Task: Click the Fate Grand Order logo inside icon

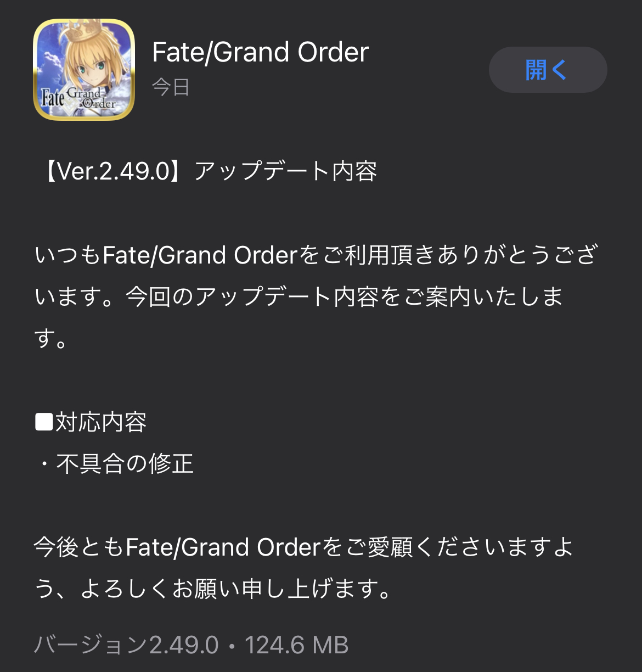Action: [78, 97]
